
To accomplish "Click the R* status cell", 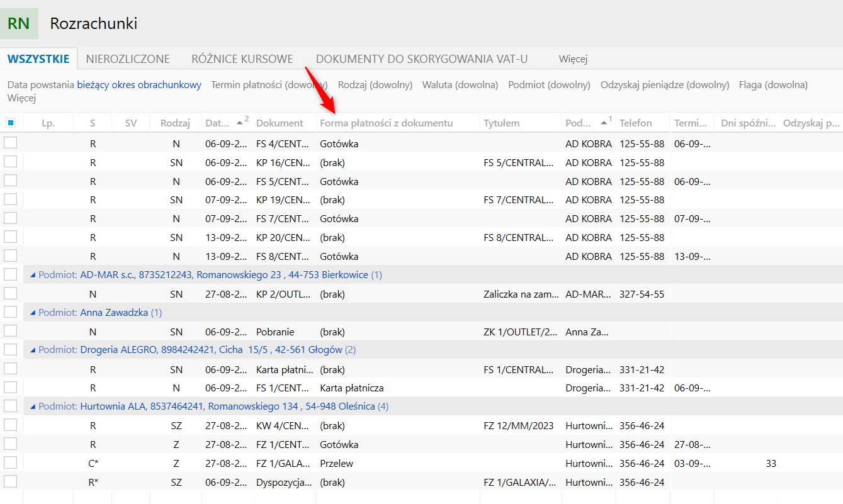I will [93, 483].
